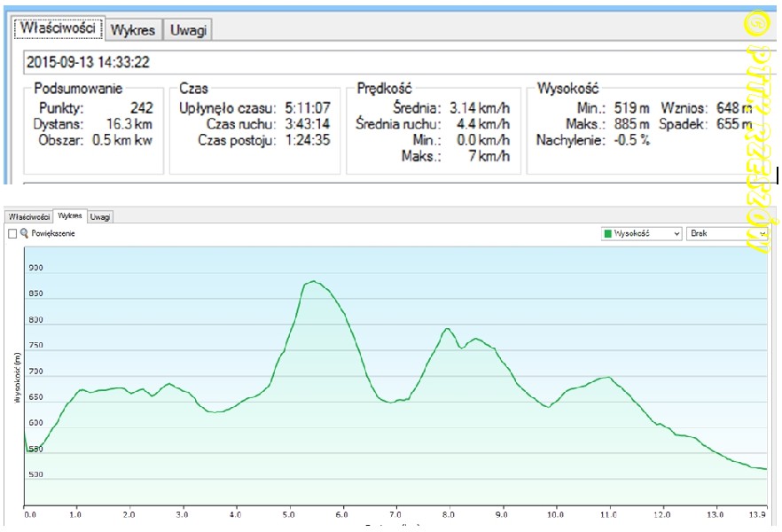Image resolution: width=782 pixels, height=532 pixels.
Task: Select the Właściwości tab in the top panel
Action: point(58,28)
